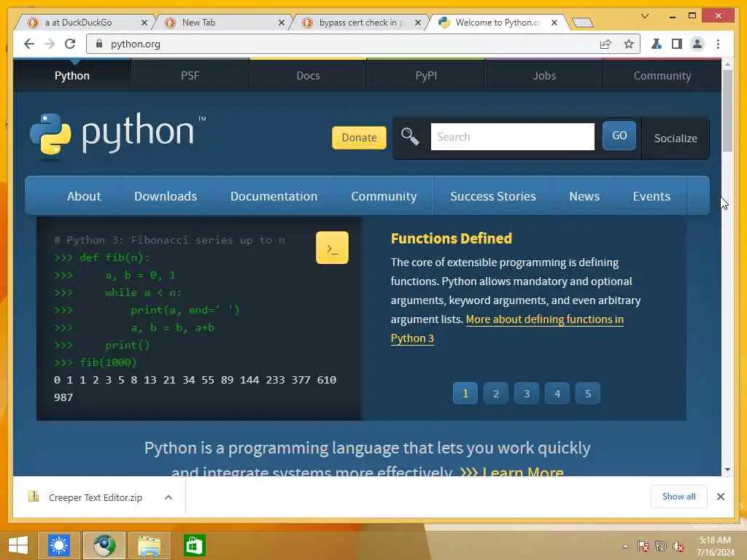Select slide 2 in the carousel
Viewport: 747px width, 560px height.
pyautogui.click(x=496, y=394)
